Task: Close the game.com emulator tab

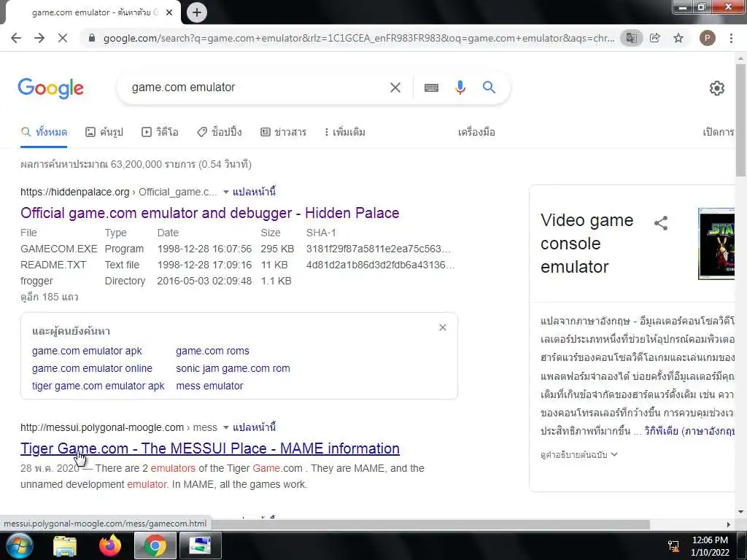Action: click(x=169, y=12)
